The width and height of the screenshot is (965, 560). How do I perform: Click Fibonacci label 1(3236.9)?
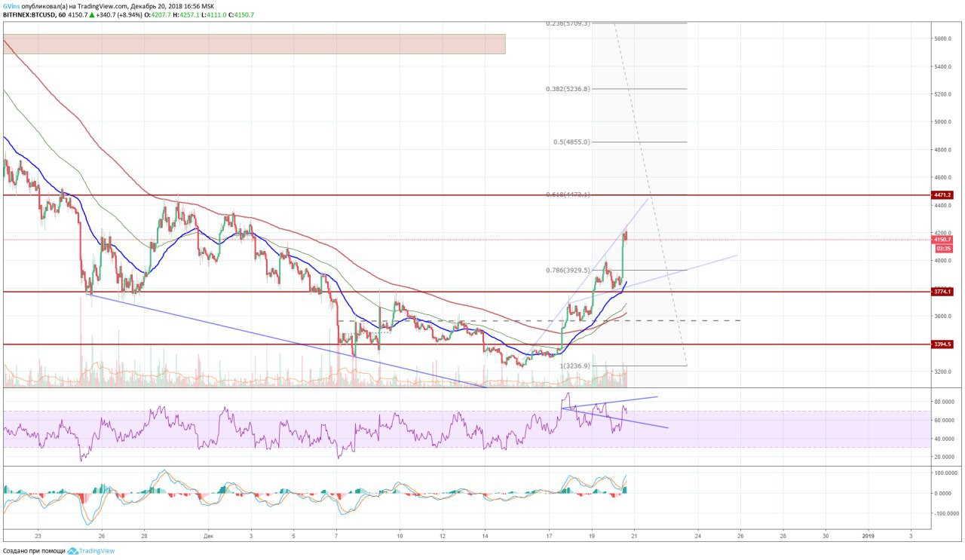pos(574,366)
